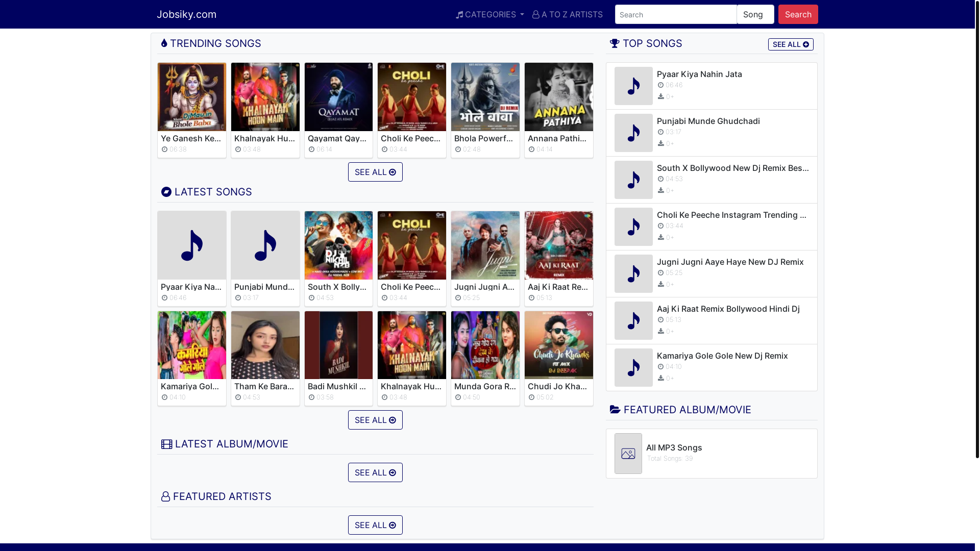The image size is (980, 551).
Task: Click Choli Ke Peec title in latest songs
Action: (412, 287)
